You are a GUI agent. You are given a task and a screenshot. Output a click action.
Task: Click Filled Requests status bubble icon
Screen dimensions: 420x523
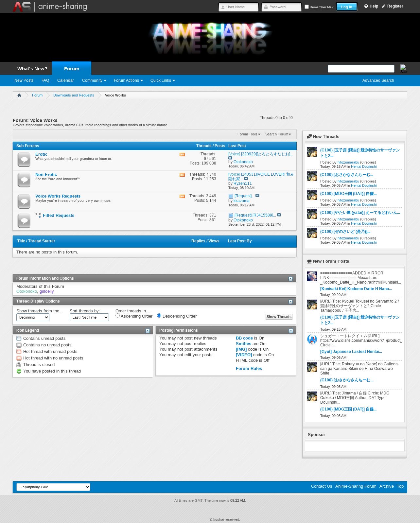coord(24,221)
